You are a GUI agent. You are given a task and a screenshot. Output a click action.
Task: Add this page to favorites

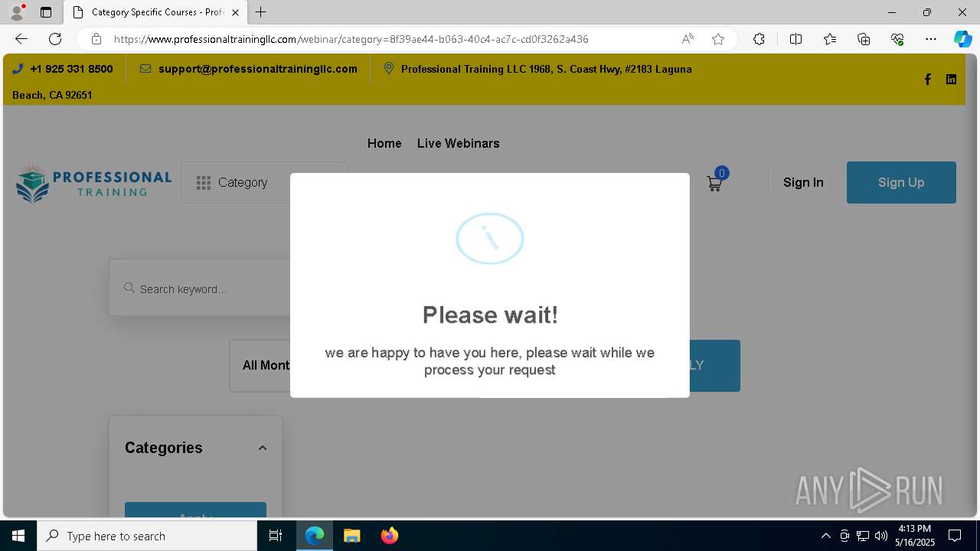718,39
